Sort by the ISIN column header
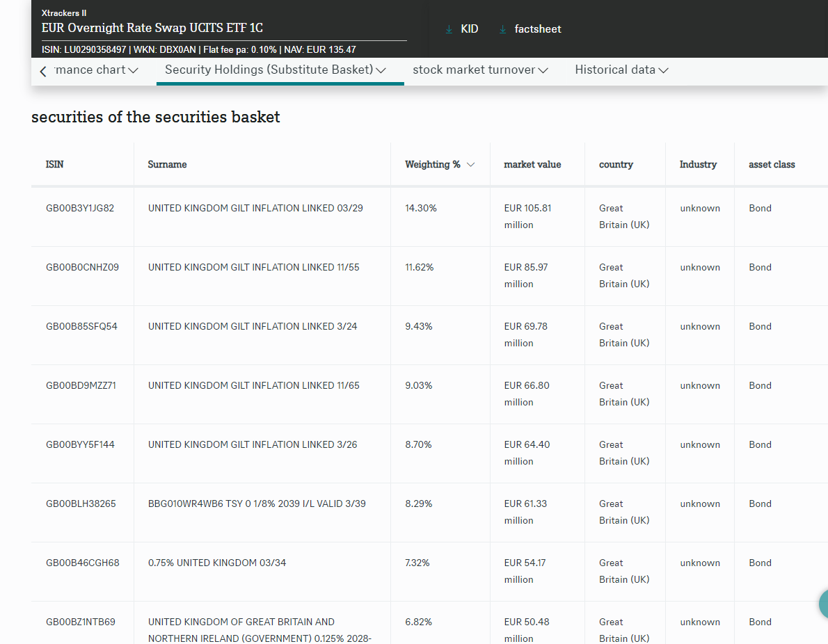828x644 pixels. (54, 164)
